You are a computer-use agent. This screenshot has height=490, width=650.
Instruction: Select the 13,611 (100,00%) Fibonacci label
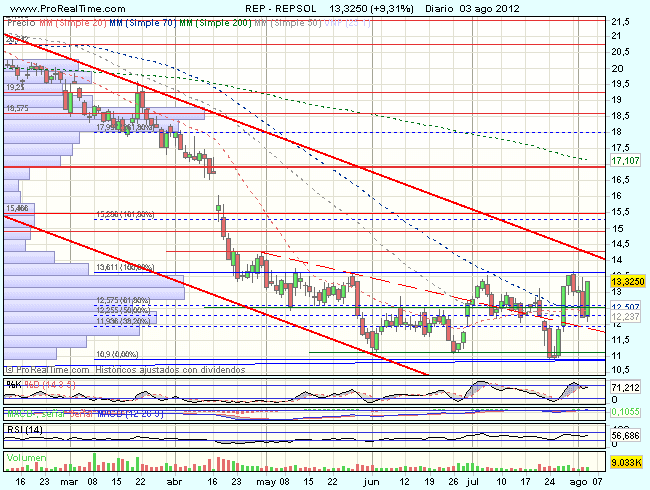coord(125,268)
